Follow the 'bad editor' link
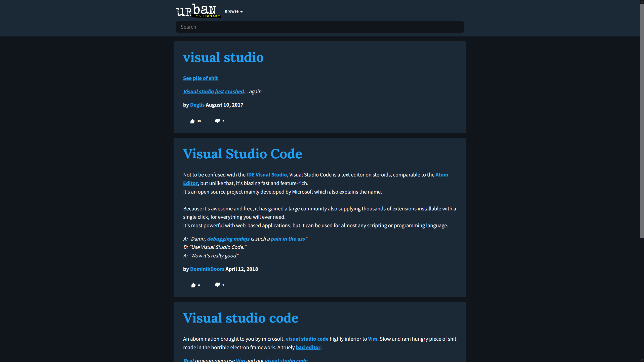 [x=308, y=347]
